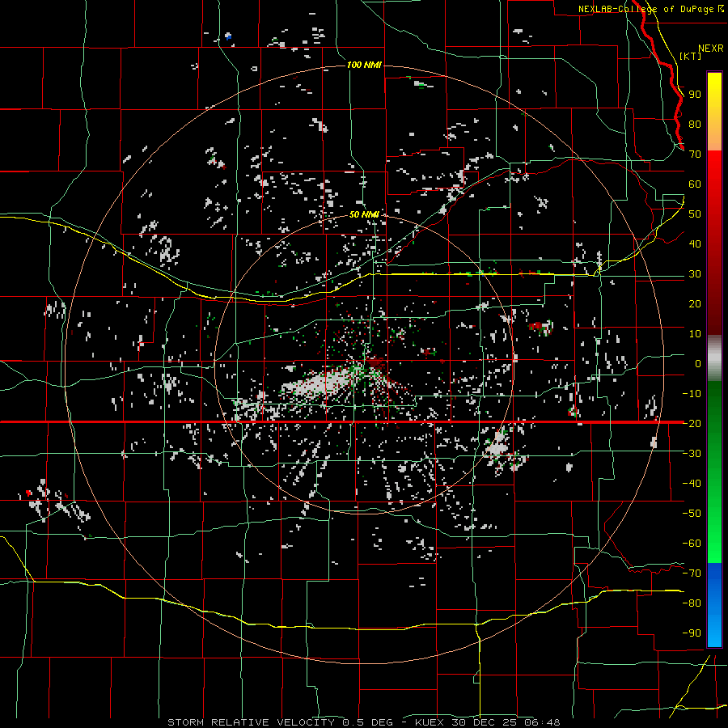Click the -10 value on the velocity scale
728x728 pixels.
point(692,394)
